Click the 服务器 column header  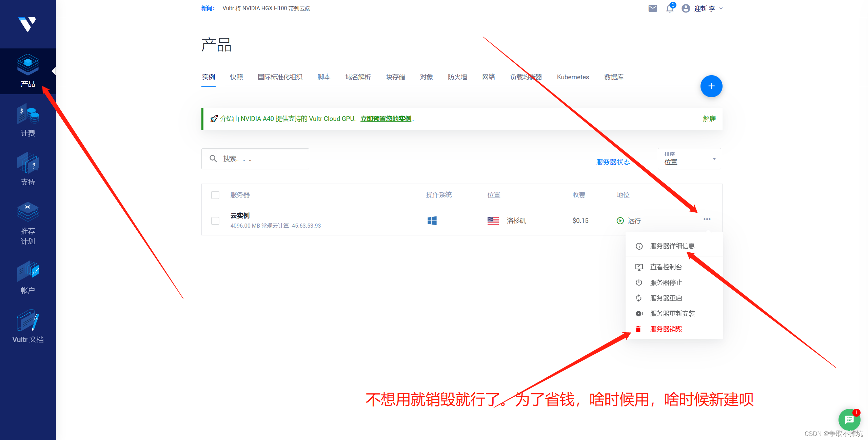(240, 195)
